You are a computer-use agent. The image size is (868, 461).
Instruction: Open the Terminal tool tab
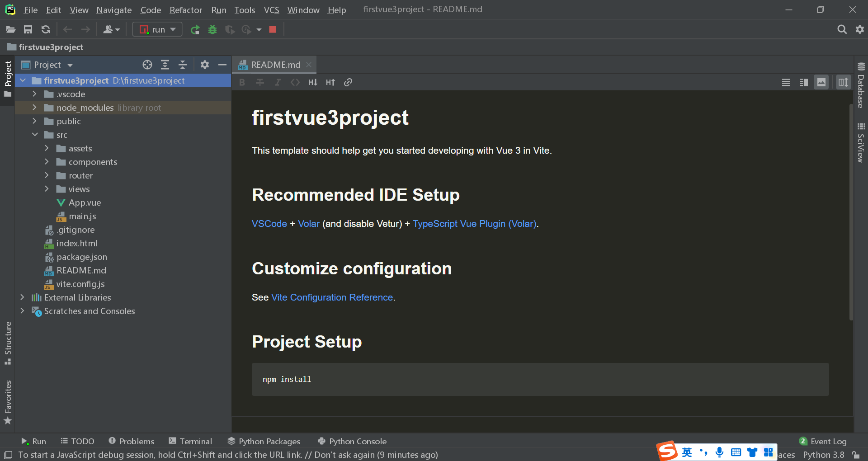pyautogui.click(x=190, y=441)
